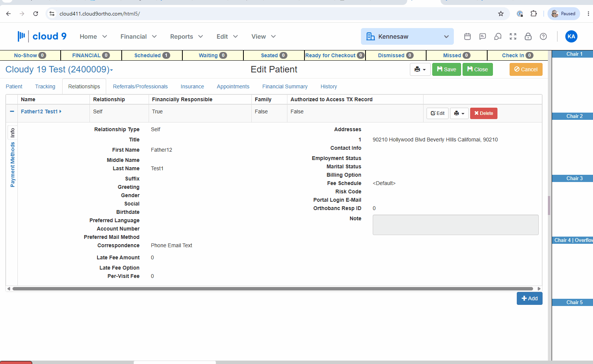Switch to the Insurance tab
The height and width of the screenshot is (364, 593).
(x=192, y=86)
